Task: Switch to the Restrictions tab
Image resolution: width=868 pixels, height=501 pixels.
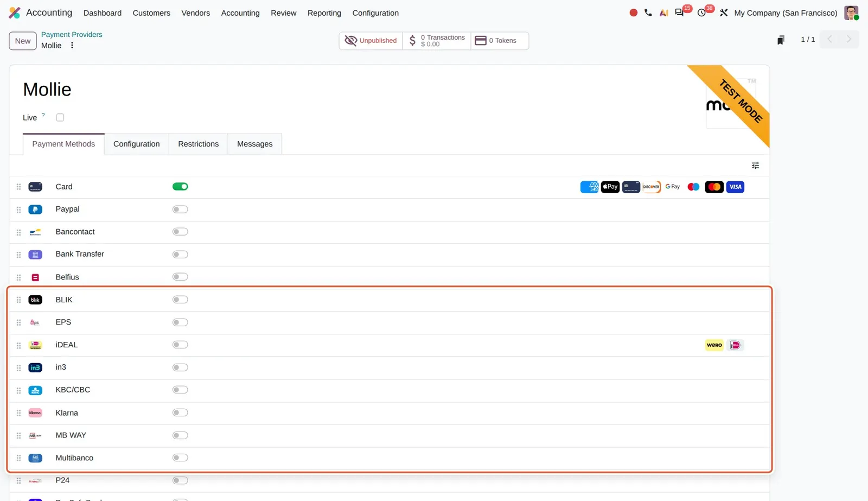Action: coord(199,144)
